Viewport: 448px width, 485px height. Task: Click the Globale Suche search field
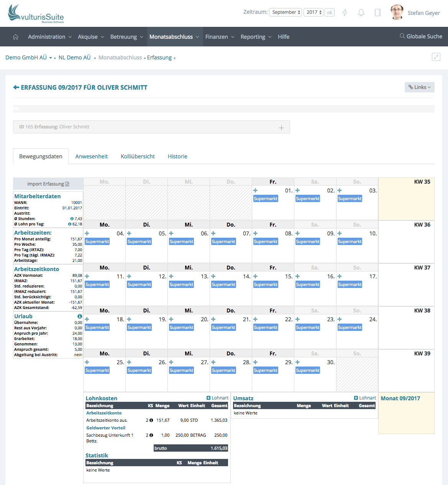(421, 36)
